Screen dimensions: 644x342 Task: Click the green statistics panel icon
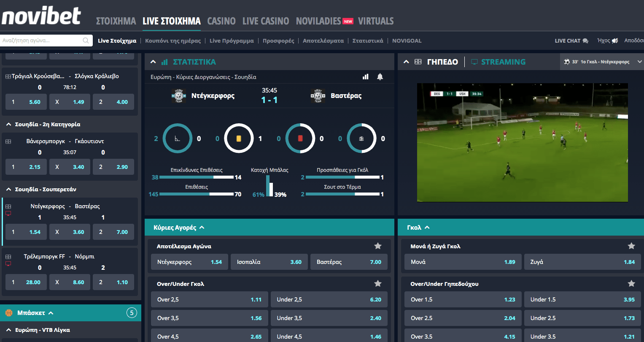(x=165, y=62)
